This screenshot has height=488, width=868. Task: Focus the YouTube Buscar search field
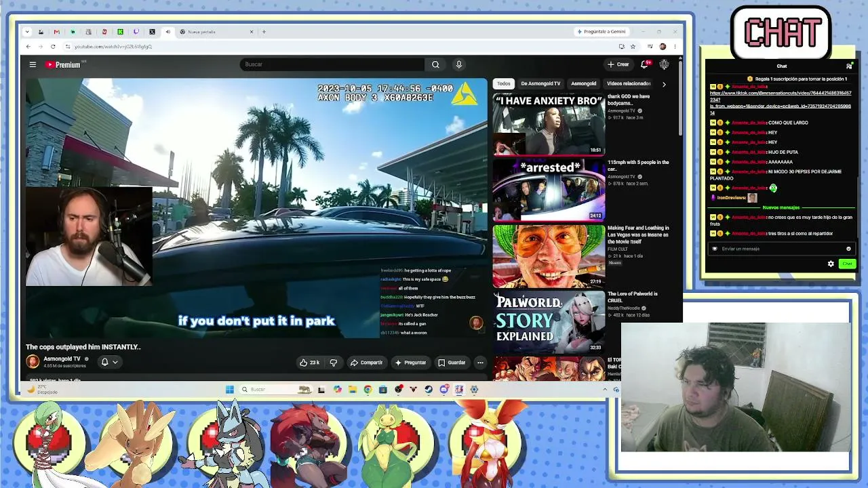pos(332,64)
